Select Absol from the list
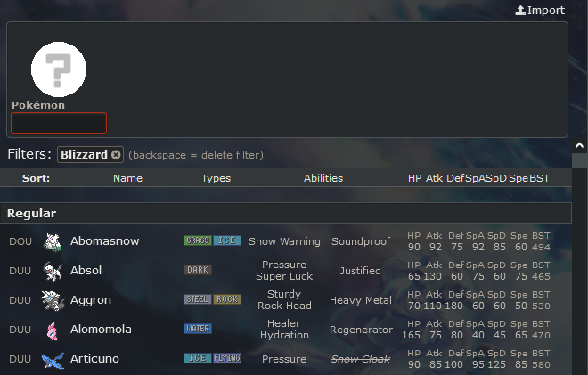 click(x=286, y=271)
